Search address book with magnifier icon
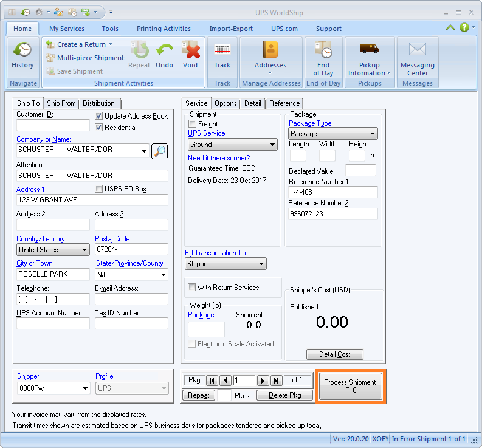Screen dimensions: 482x448 point(159,151)
